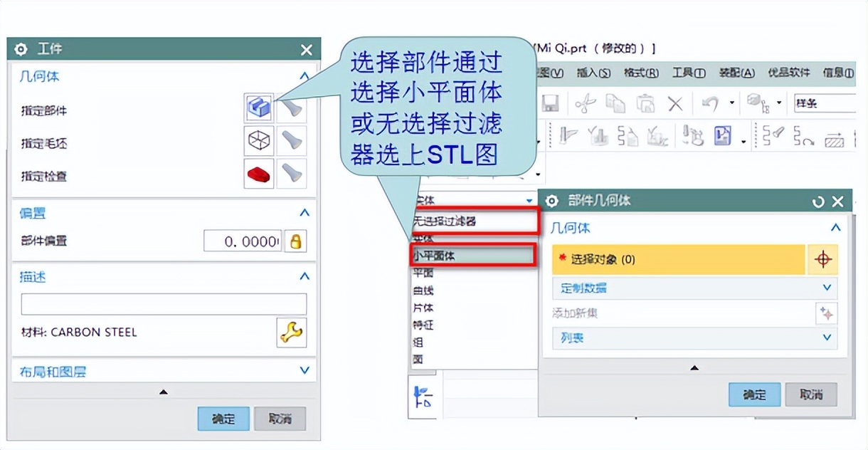The width and height of the screenshot is (868, 450).
Task: Click the Paste icon in the toolbar
Action: click(x=646, y=103)
